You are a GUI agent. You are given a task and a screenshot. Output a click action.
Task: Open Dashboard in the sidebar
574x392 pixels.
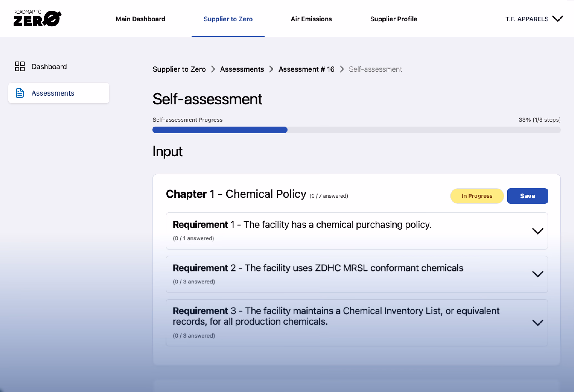coord(49,66)
